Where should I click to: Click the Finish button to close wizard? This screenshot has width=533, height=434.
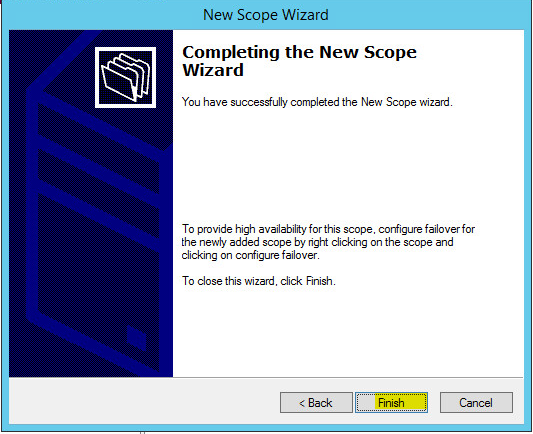click(x=391, y=403)
